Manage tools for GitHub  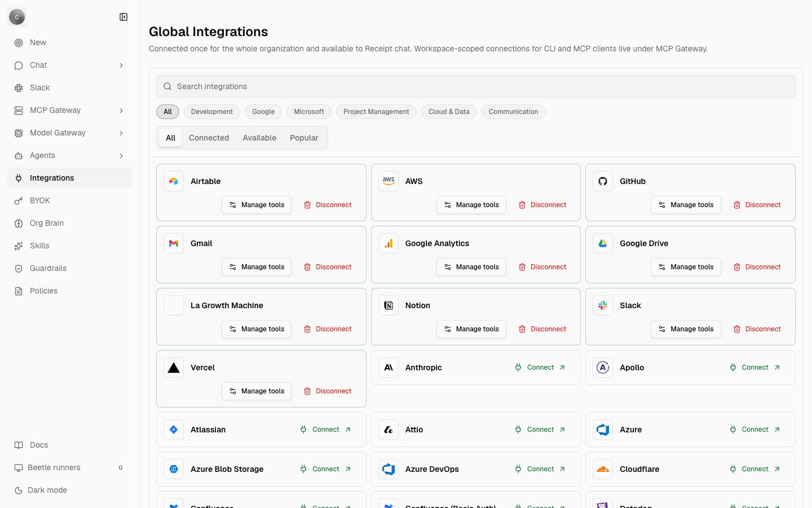coord(686,205)
